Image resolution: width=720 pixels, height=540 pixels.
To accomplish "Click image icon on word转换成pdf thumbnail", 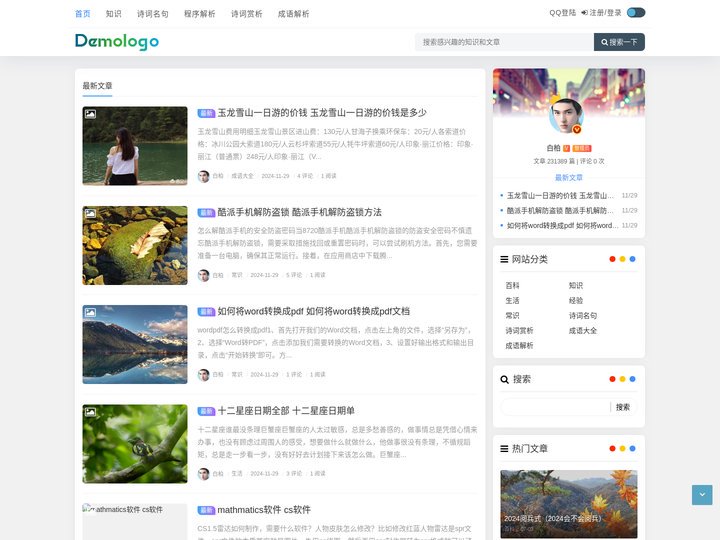I will pyautogui.click(x=90, y=312).
